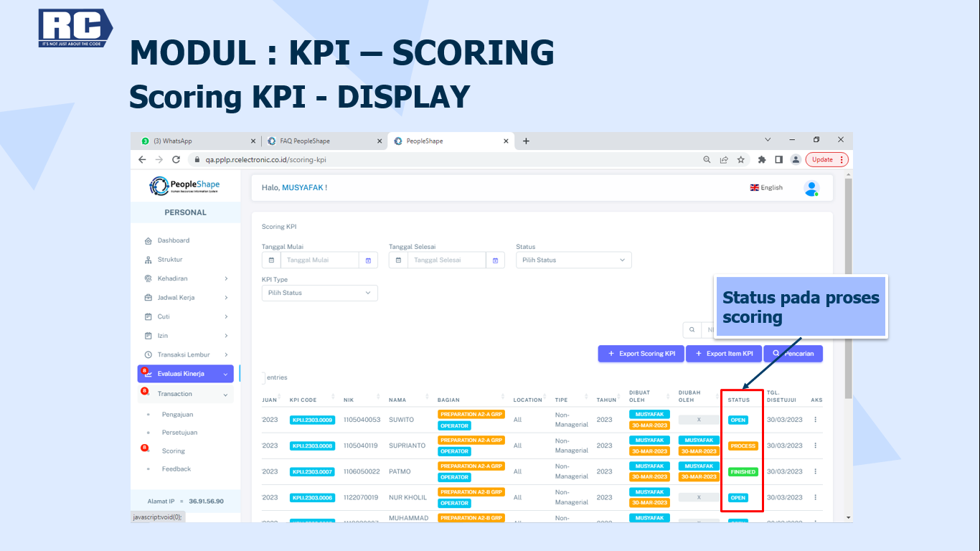The image size is (980, 551).
Task: Open browser extensions puzzle icon
Action: point(762,160)
